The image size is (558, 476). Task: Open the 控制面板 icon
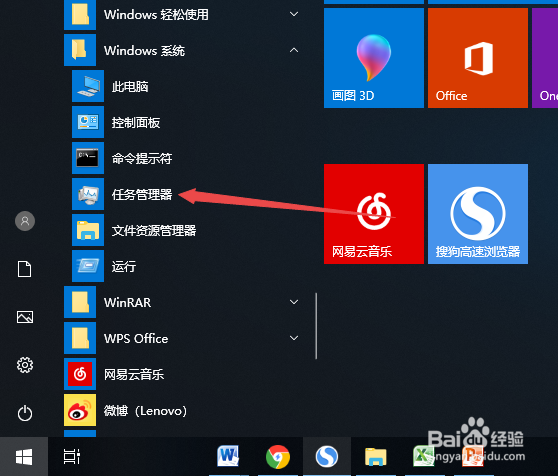tap(88, 122)
